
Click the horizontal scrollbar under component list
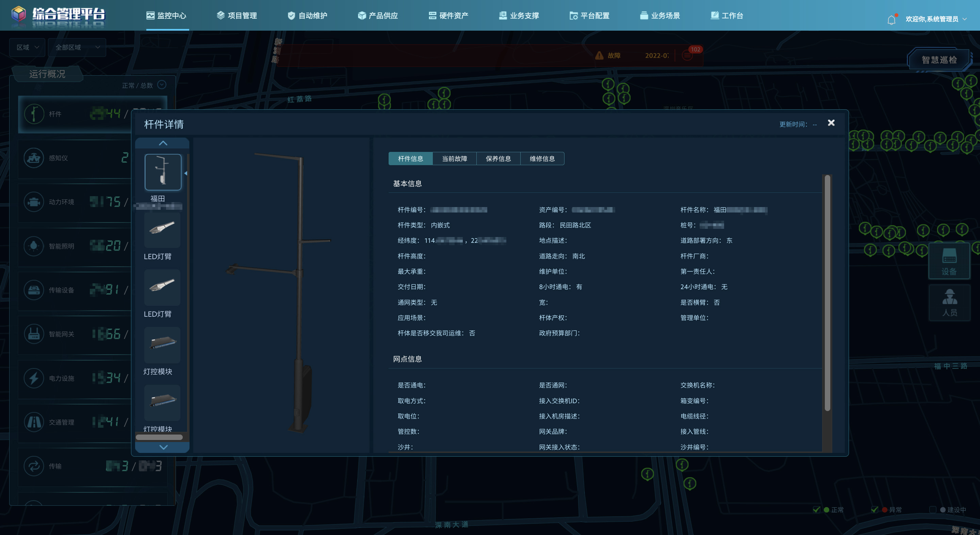(x=159, y=437)
